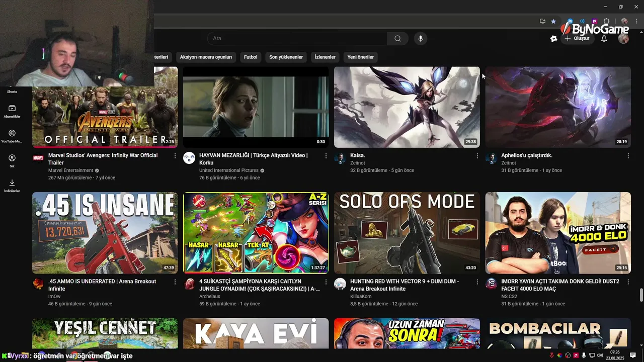Open options menu for CAITLYN JUNGLE video
The width and height of the screenshot is (644, 362).
pos(326,282)
